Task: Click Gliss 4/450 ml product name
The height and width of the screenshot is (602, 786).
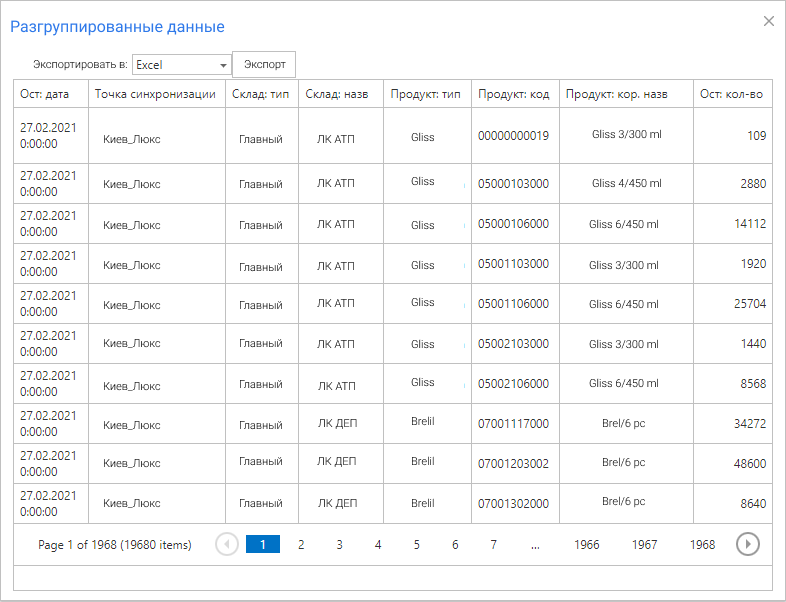Action: [627, 183]
